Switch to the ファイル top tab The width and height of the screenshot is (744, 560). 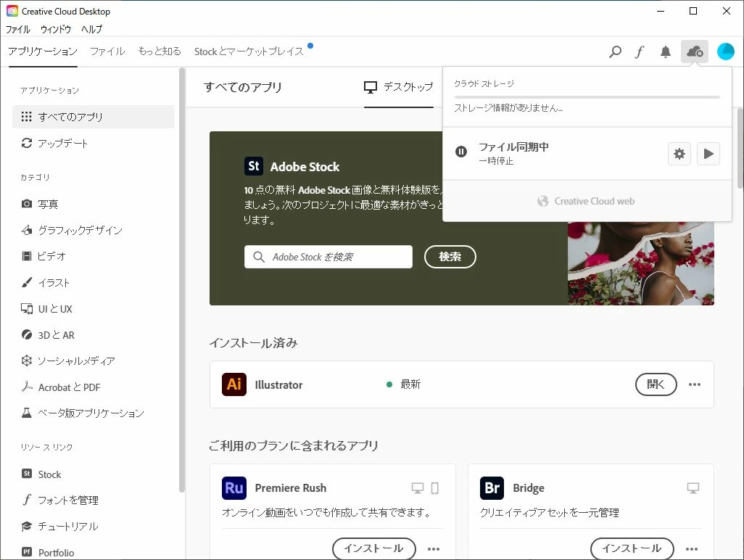108,52
